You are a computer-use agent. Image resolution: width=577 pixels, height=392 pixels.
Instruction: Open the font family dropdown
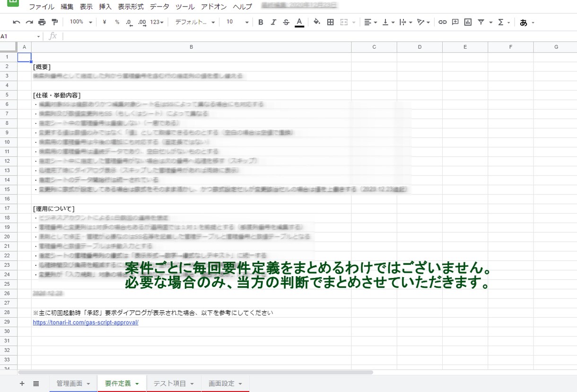(x=195, y=22)
